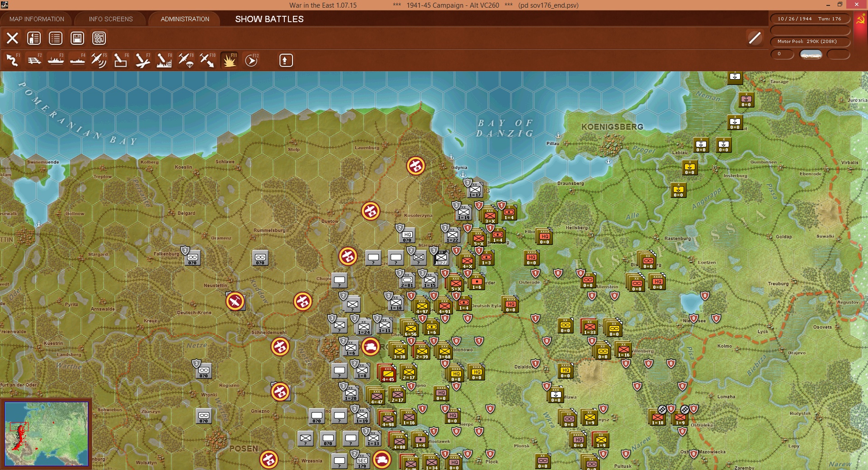Image resolution: width=868 pixels, height=470 pixels.
Task: Click the Motor Pool 290K (208K) field
Action: 810,42
